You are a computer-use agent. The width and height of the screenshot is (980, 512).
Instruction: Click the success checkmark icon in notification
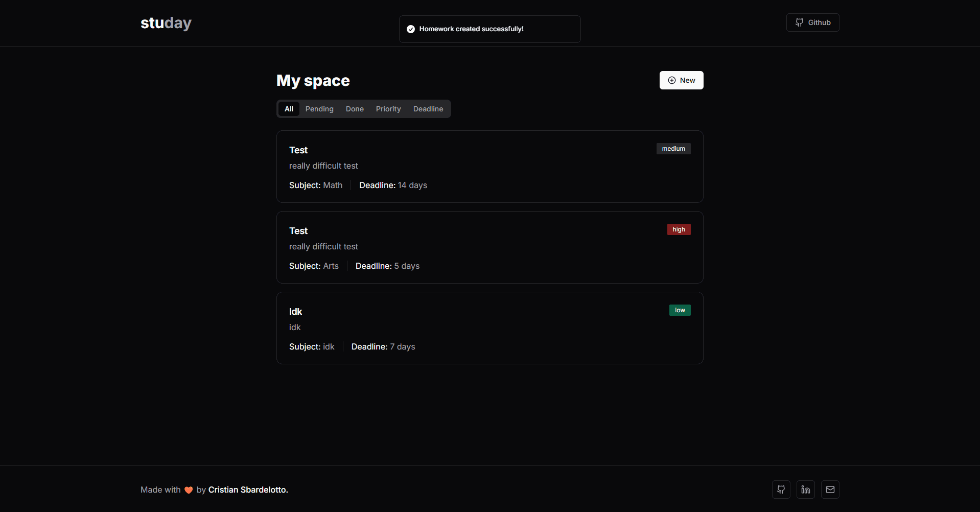pos(410,29)
